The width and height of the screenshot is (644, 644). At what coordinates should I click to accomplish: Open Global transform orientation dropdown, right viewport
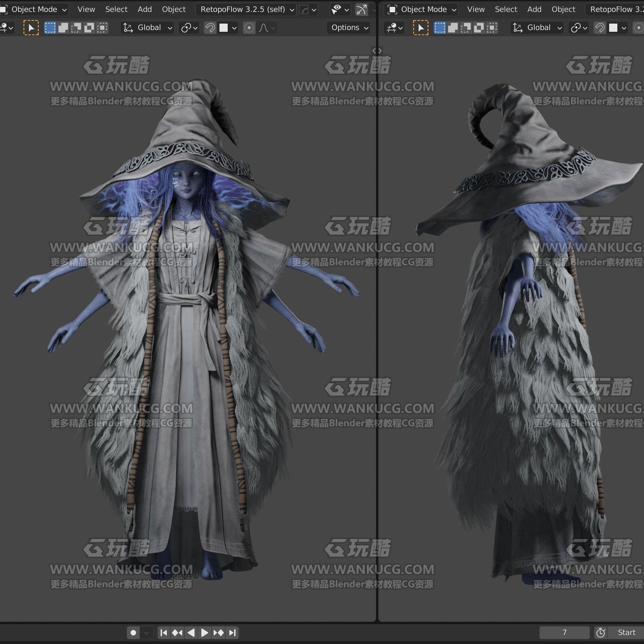coord(537,28)
